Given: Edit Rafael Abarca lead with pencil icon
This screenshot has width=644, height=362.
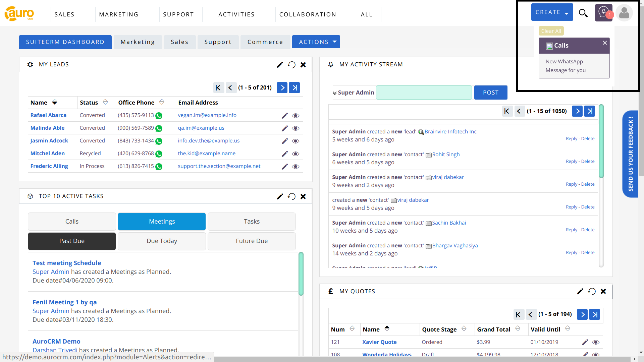Looking at the screenshot, I should pyautogui.click(x=285, y=116).
